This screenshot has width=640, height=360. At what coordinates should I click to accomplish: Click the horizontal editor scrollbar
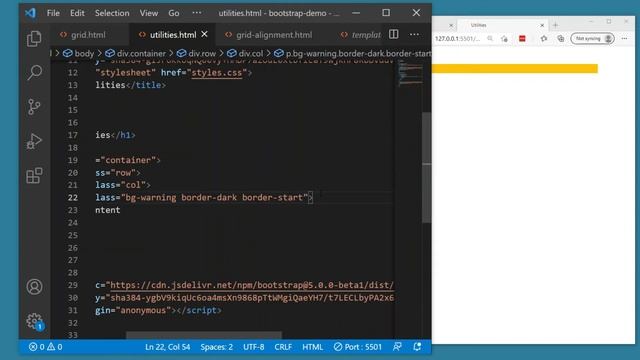[x=203, y=336]
